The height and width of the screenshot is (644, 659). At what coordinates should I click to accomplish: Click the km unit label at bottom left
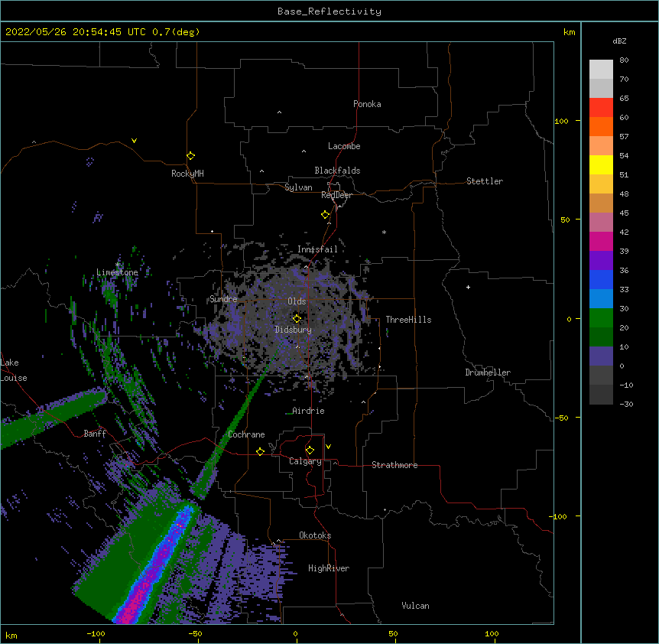point(11,635)
